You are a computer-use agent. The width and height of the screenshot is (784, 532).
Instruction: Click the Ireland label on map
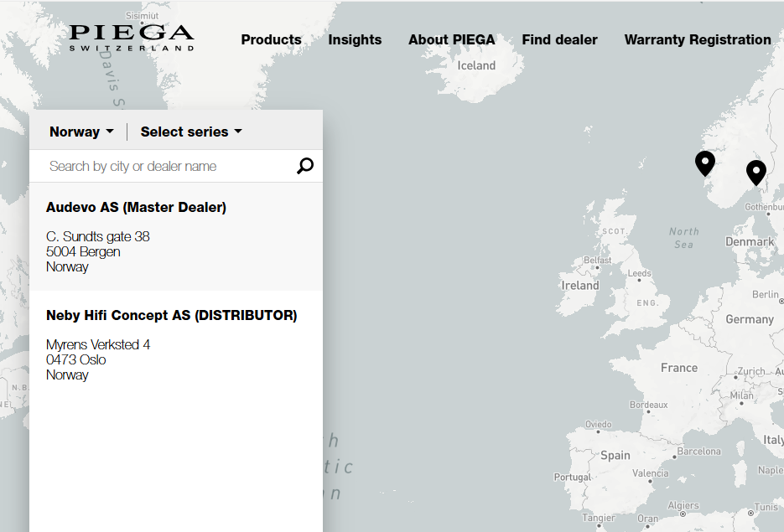click(580, 285)
